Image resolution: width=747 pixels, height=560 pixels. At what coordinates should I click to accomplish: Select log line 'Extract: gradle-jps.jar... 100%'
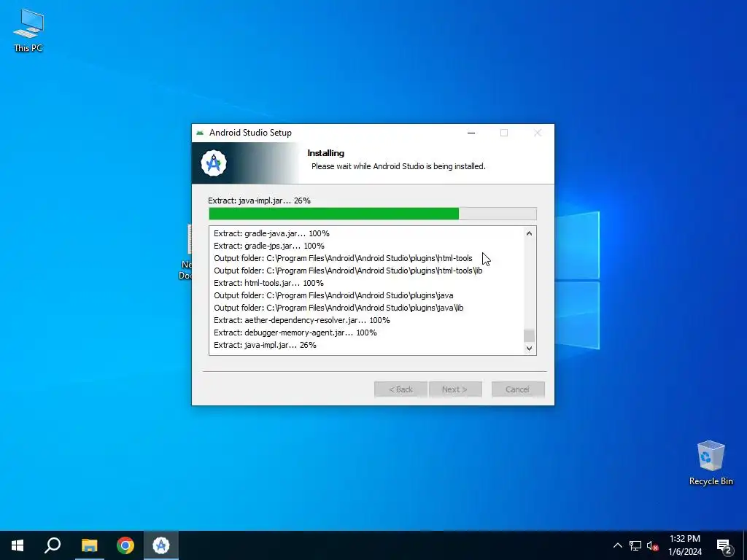point(269,246)
